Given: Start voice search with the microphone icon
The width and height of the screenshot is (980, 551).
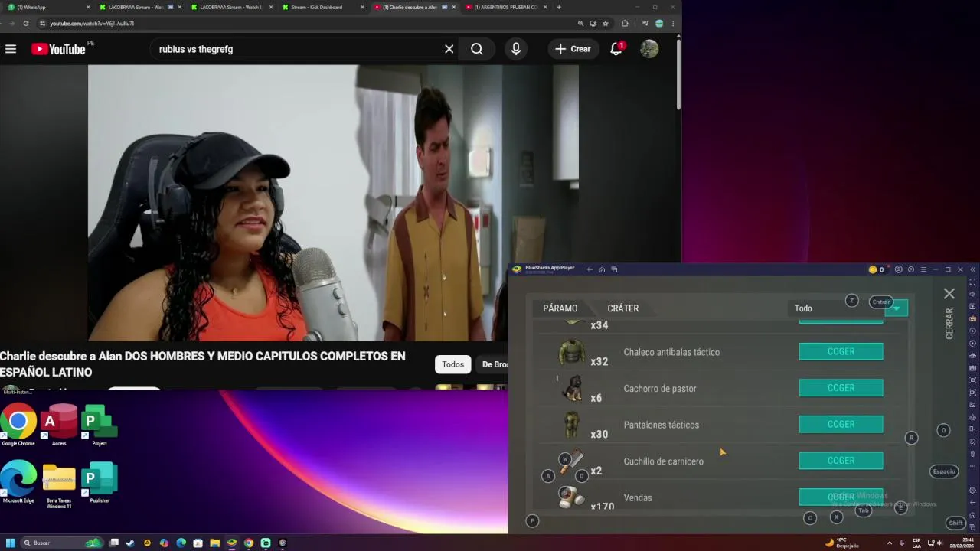Looking at the screenshot, I should [x=516, y=49].
